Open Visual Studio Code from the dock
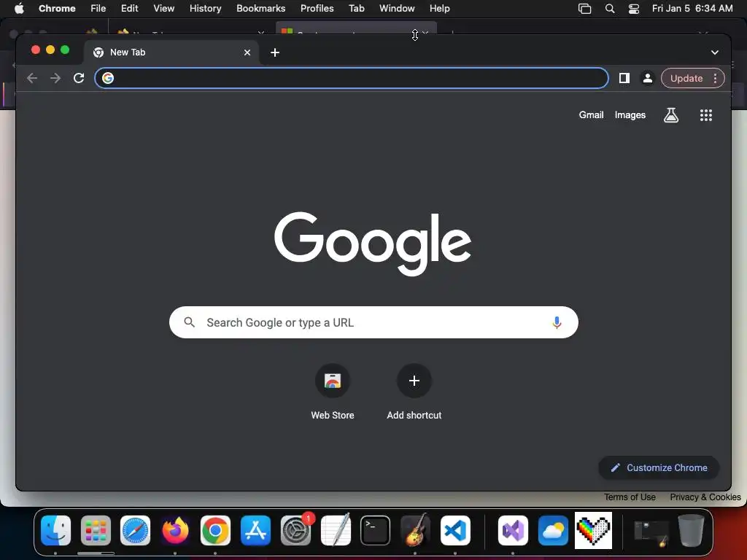Image resolution: width=747 pixels, height=560 pixels. (455, 530)
